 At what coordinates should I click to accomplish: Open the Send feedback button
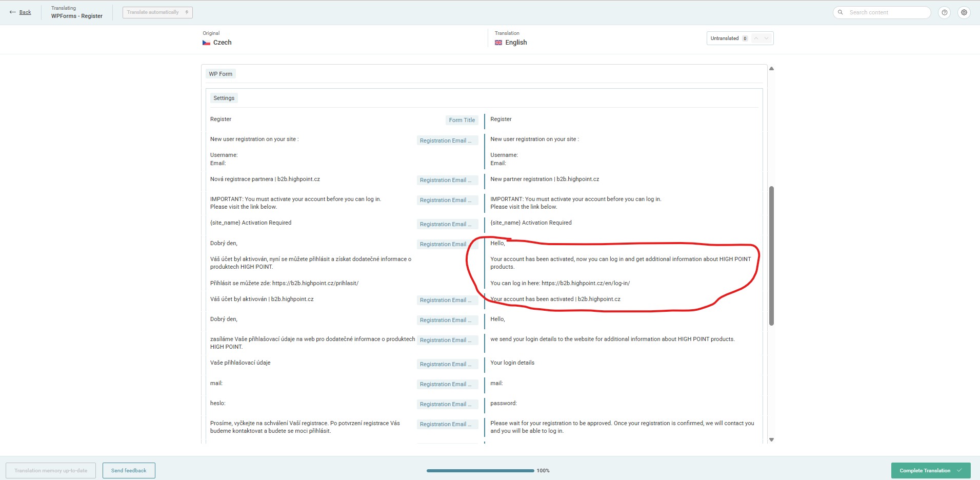(129, 471)
